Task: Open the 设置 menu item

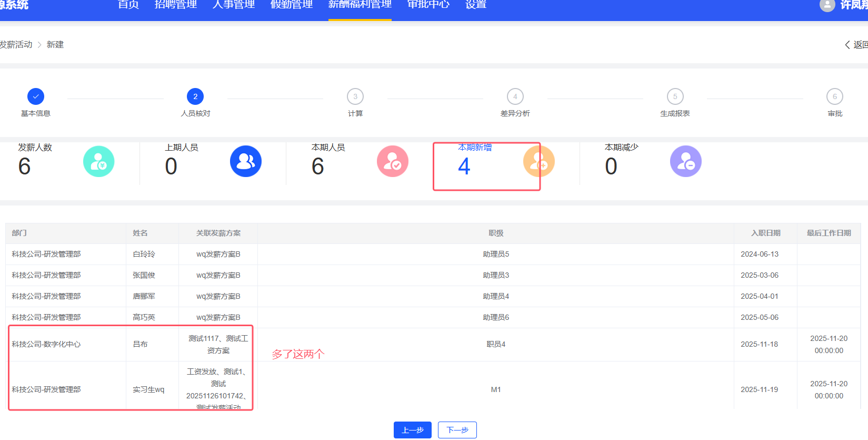Action: coord(476,5)
